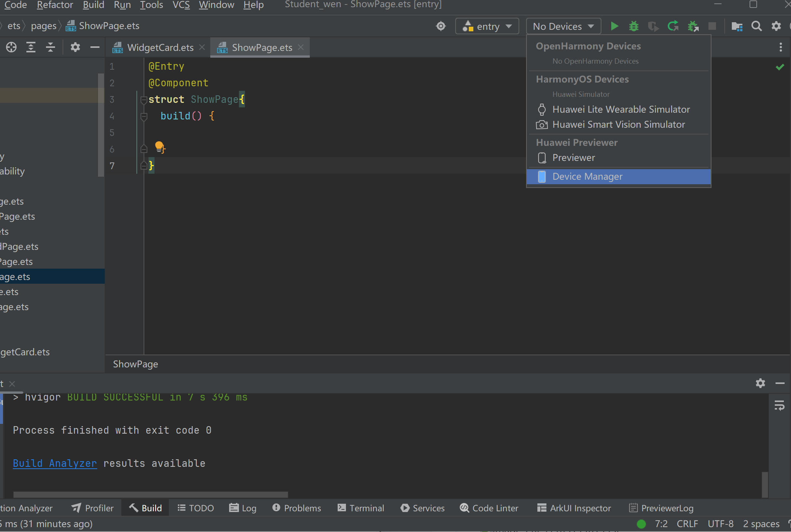Click the UTF-8 encoding in status bar

[x=721, y=524]
